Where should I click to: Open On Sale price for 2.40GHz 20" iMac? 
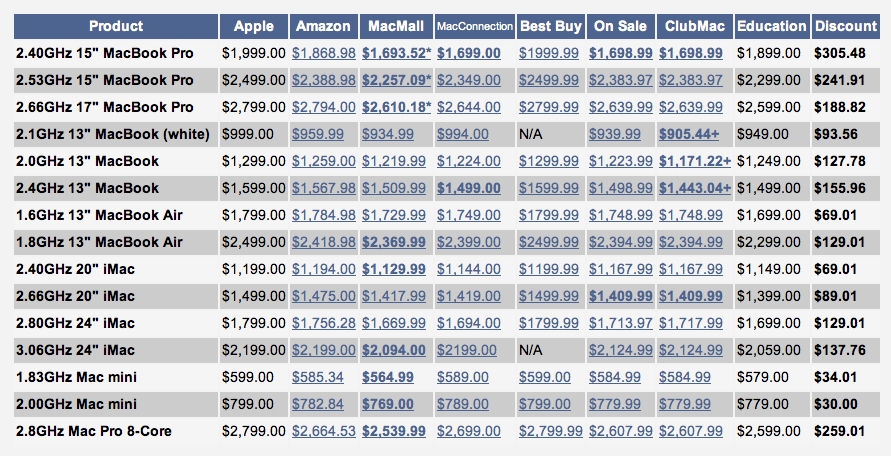(x=621, y=270)
